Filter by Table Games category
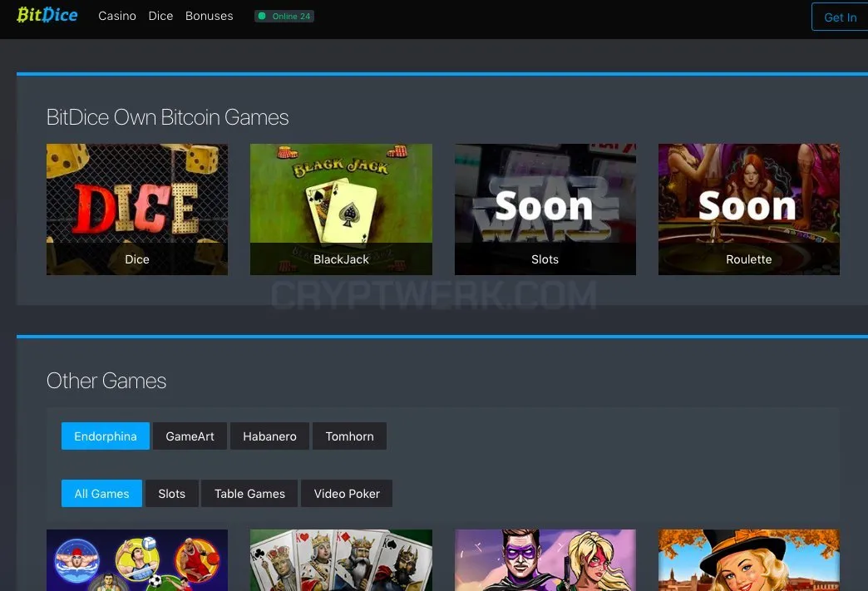 click(x=249, y=494)
